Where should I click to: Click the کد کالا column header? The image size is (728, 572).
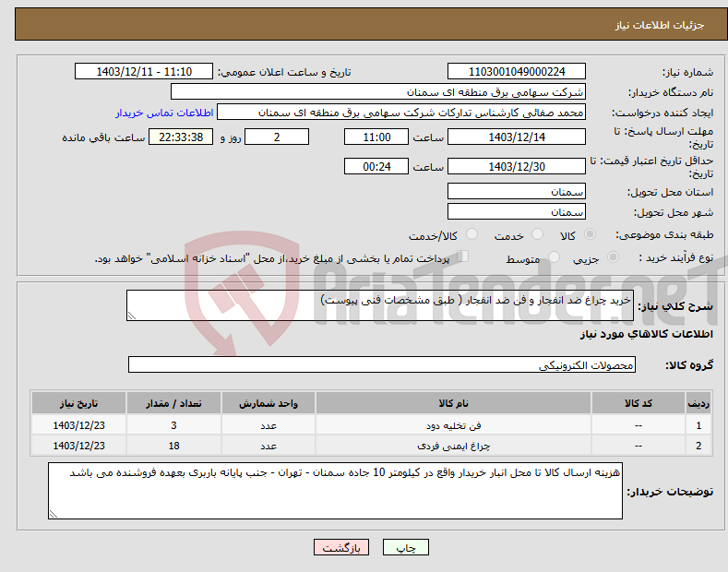point(638,403)
